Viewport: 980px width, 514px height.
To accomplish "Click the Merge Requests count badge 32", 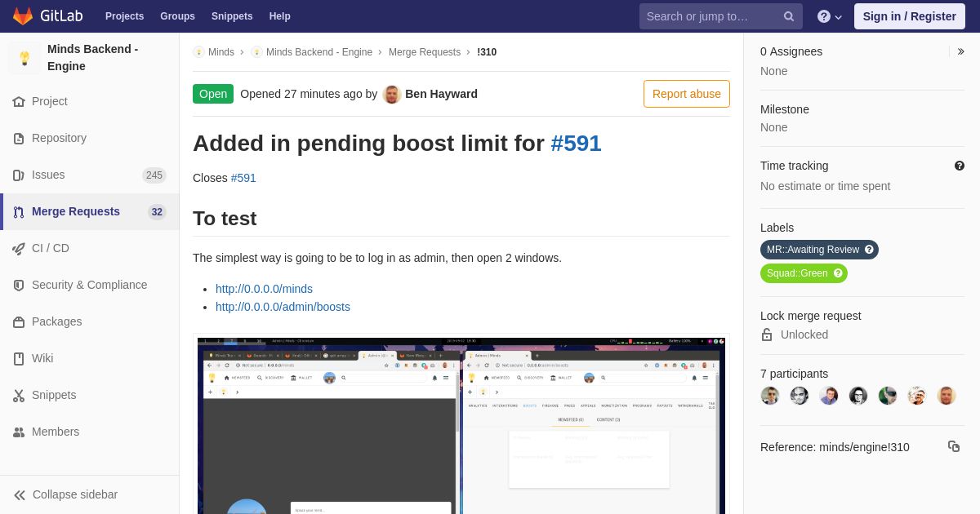I will pos(157,212).
